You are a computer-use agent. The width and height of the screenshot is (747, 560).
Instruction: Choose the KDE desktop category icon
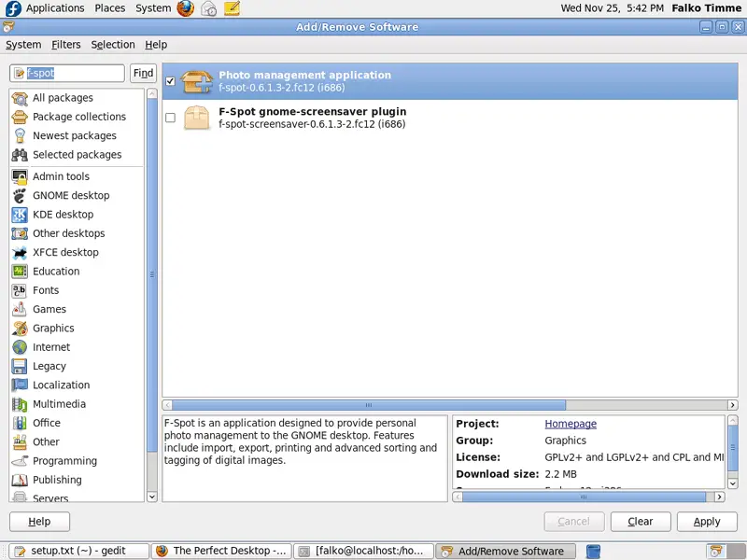click(x=19, y=215)
